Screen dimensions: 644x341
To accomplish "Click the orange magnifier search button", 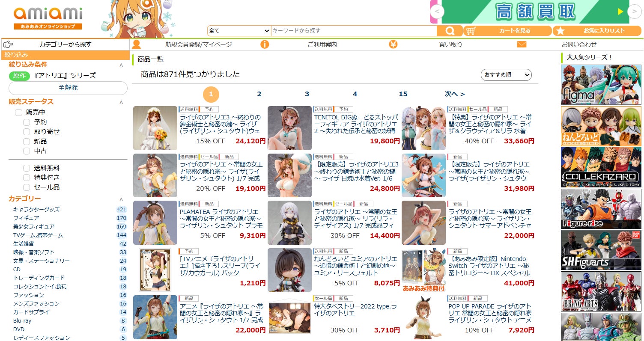I will pos(450,31).
